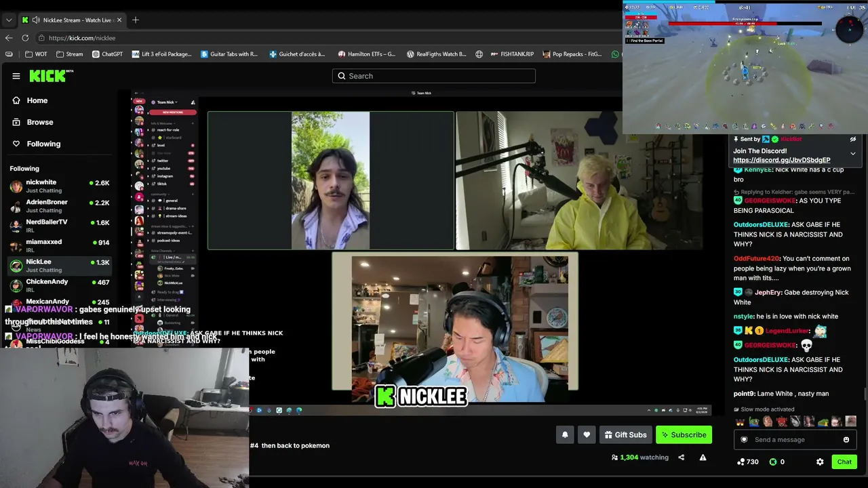Report the stream via warning triangle icon
868x488 pixels.
703,457
